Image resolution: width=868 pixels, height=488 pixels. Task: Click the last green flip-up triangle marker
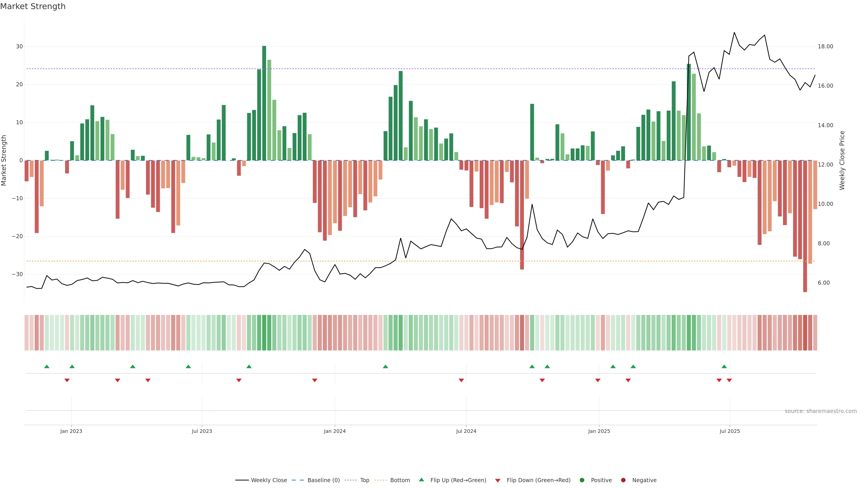click(724, 366)
